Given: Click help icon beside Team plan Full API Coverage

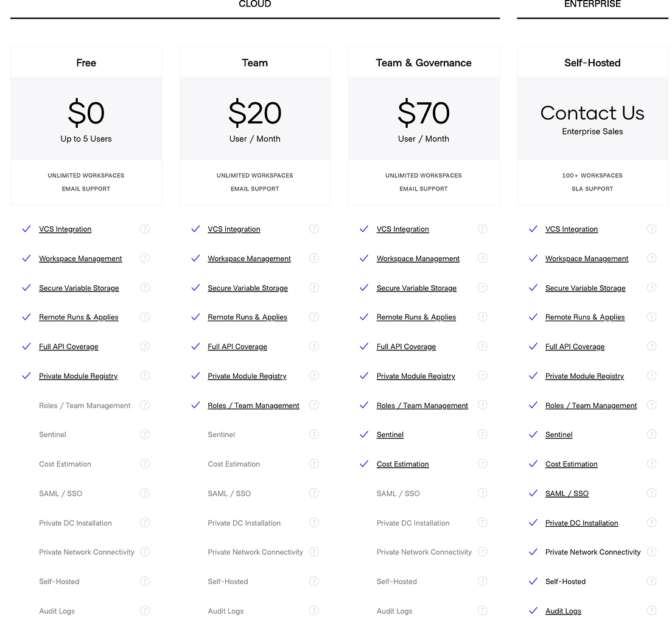Looking at the screenshot, I should point(314,346).
